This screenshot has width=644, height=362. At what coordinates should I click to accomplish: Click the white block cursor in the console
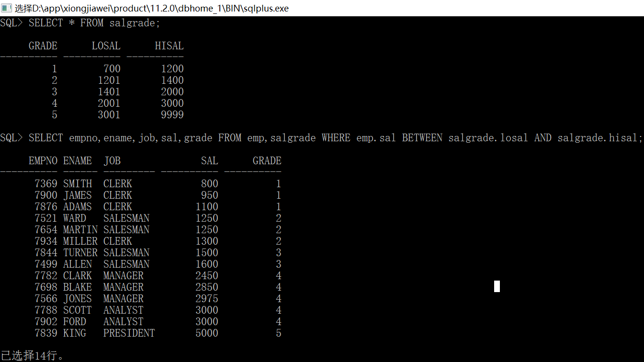[497, 286]
